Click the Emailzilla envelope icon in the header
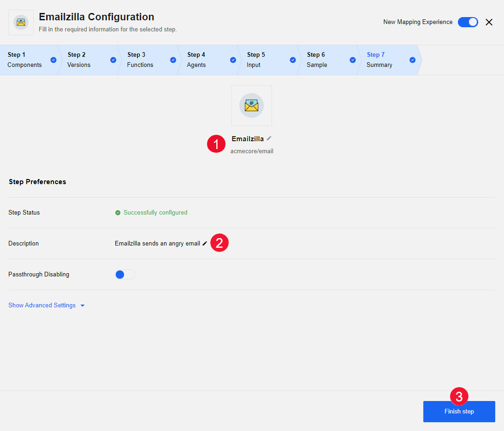The width and height of the screenshot is (504, 431). tap(21, 22)
